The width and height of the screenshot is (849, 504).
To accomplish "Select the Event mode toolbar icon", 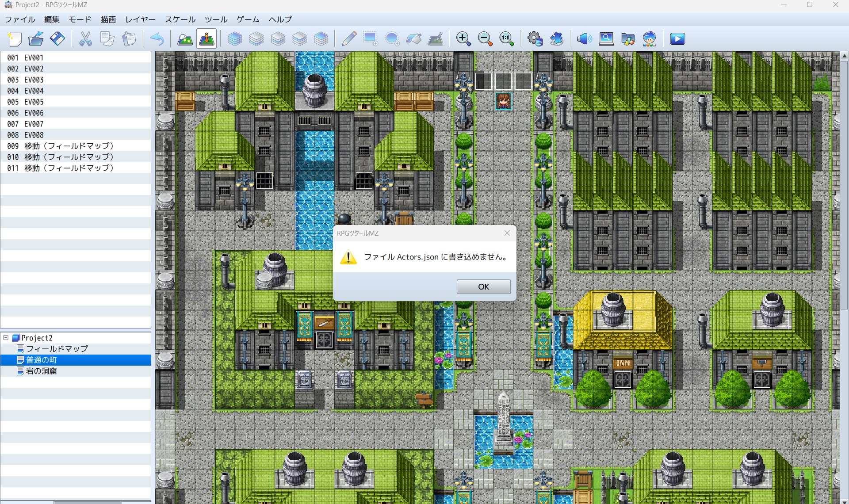I will coord(207,39).
